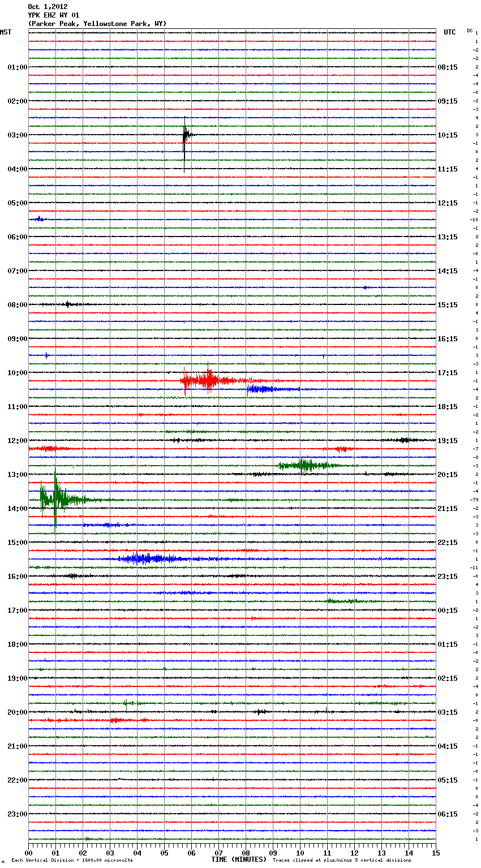Select the MST time label '20:00'
The width and height of the screenshot is (481, 868).
pos(18,712)
